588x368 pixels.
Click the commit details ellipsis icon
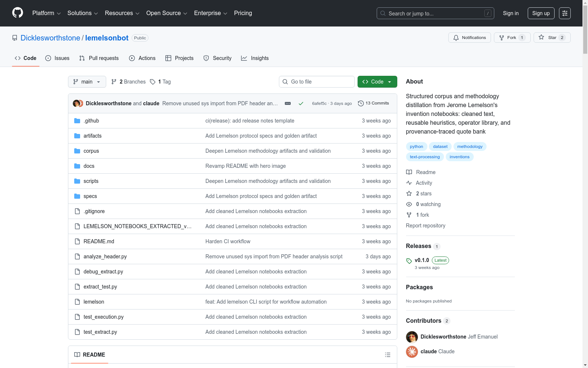pyautogui.click(x=288, y=103)
